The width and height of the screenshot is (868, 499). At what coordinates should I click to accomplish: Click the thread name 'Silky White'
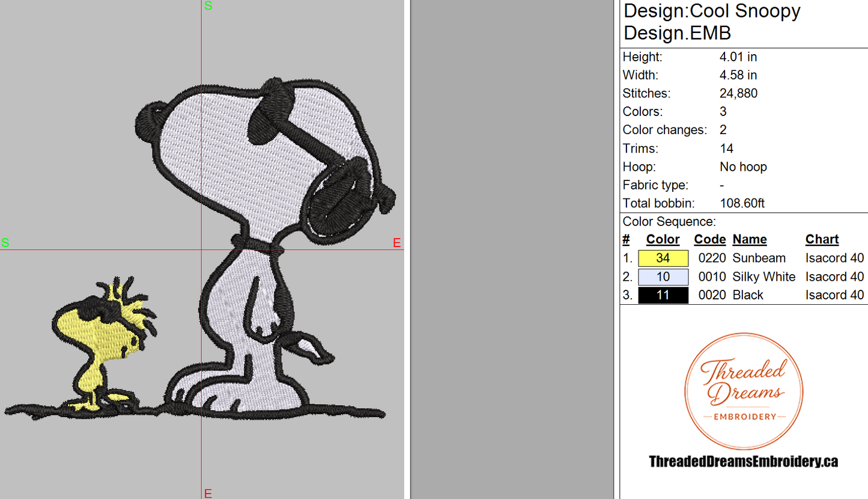coord(764,277)
